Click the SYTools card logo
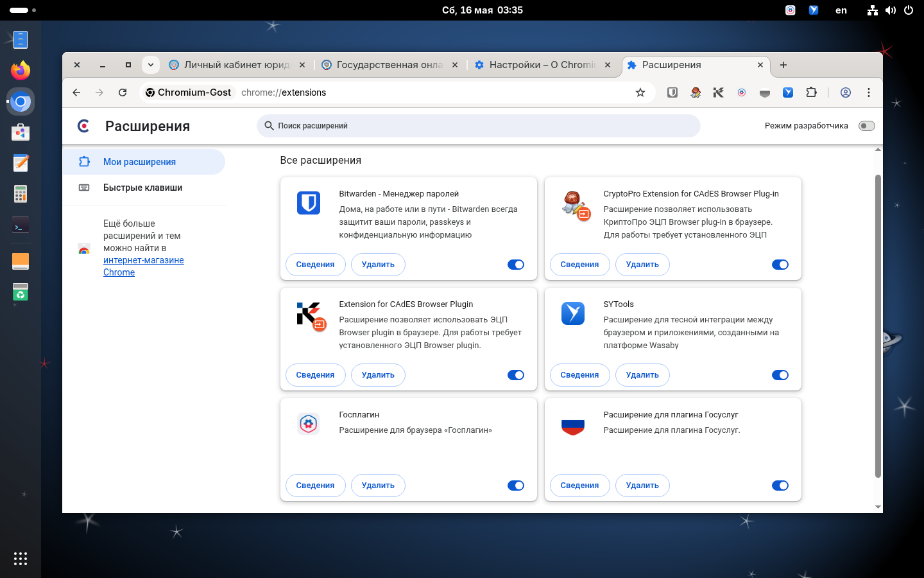 [x=573, y=313]
